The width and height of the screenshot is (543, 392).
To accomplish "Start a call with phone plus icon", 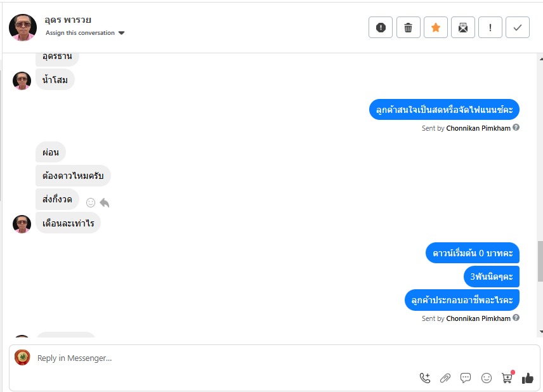I will pyautogui.click(x=424, y=378).
